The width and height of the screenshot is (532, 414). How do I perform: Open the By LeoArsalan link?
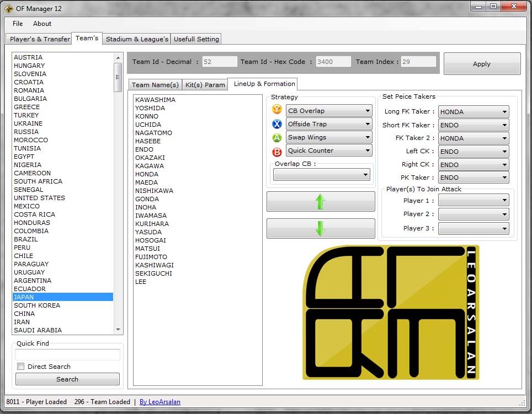160,402
